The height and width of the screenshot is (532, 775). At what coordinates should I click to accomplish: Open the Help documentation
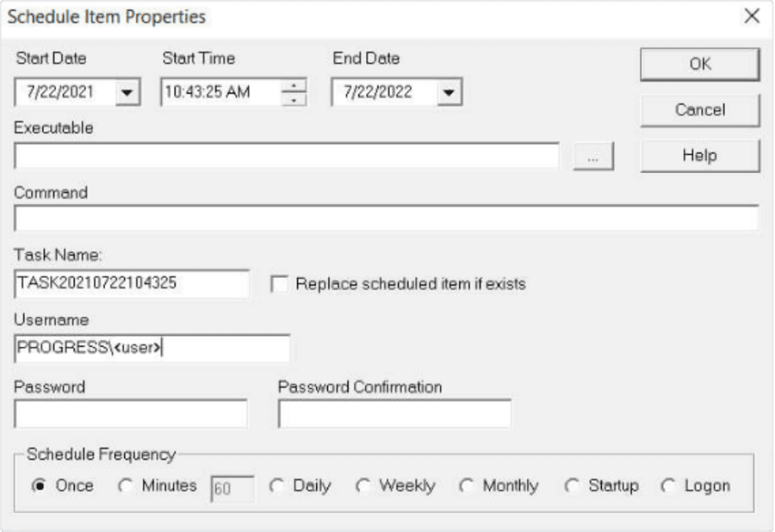click(699, 157)
